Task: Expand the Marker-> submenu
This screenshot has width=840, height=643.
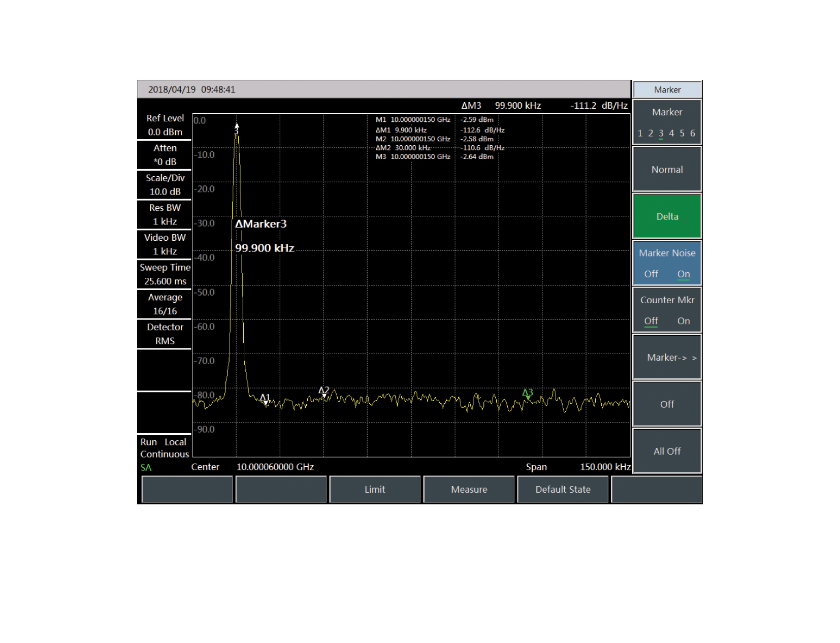Action: pyautogui.click(x=667, y=358)
